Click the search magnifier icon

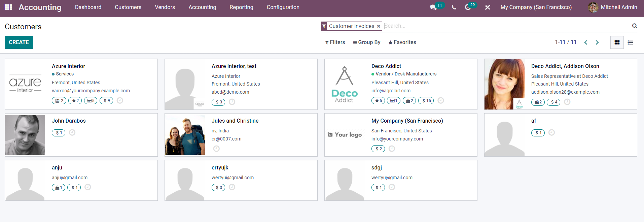click(x=634, y=26)
